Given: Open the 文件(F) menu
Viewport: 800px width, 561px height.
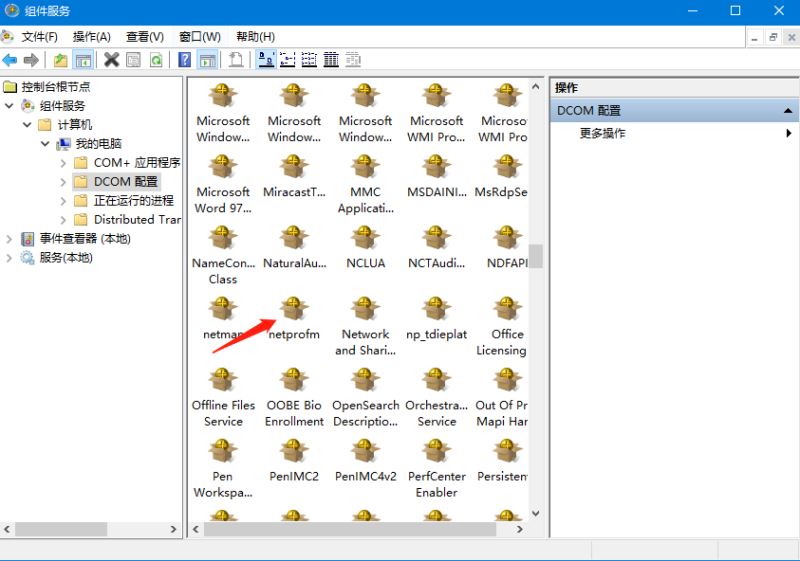Looking at the screenshot, I should (39, 37).
